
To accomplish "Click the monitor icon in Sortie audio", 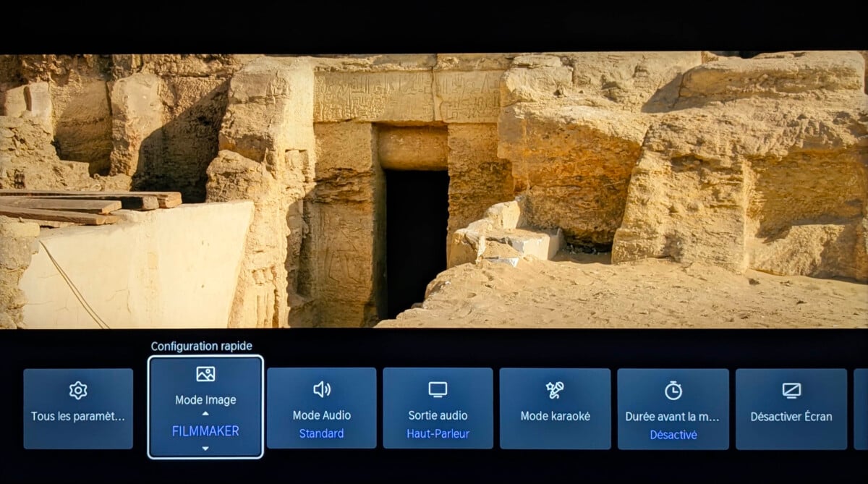I will click(x=438, y=389).
